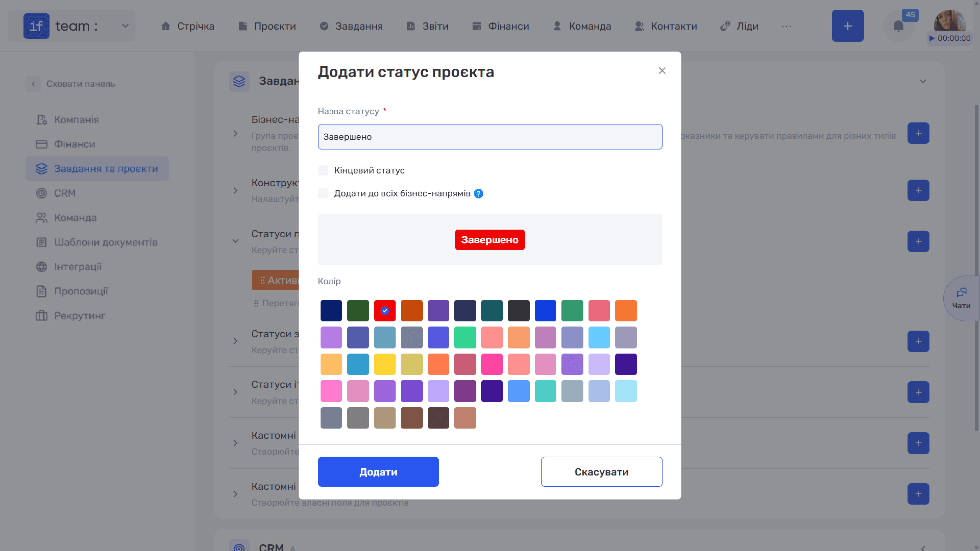
Task: Expand the Бізнес-напрями row chevron
Action: point(236,133)
